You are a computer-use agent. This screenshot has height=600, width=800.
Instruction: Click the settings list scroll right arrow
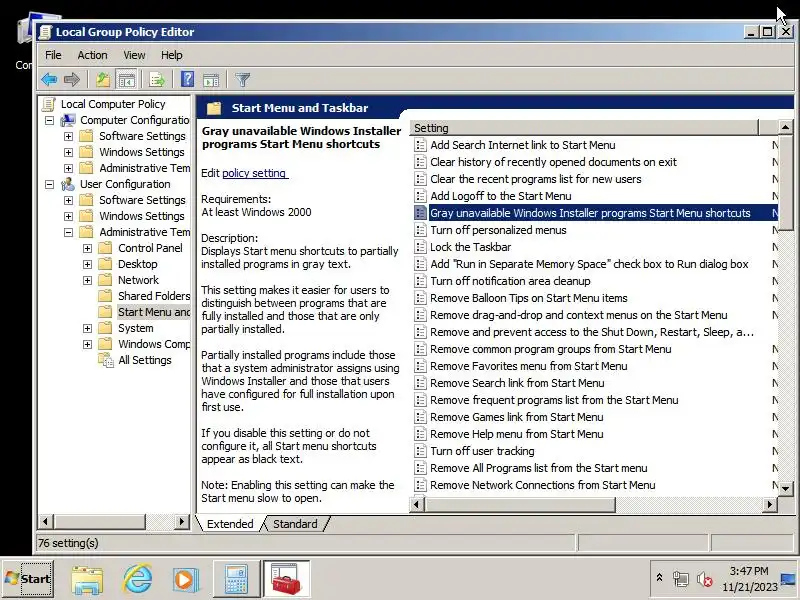pos(770,505)
